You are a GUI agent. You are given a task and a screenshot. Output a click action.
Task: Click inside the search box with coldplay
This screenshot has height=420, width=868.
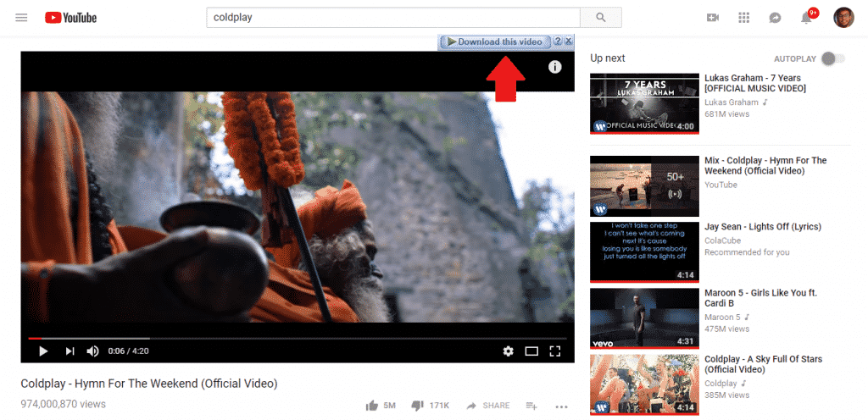(392, 18)
